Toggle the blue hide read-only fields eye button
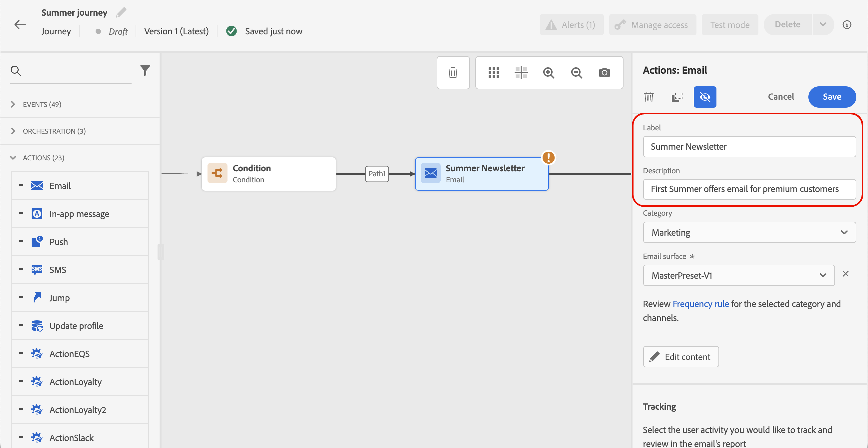 (x=704, y=97)
